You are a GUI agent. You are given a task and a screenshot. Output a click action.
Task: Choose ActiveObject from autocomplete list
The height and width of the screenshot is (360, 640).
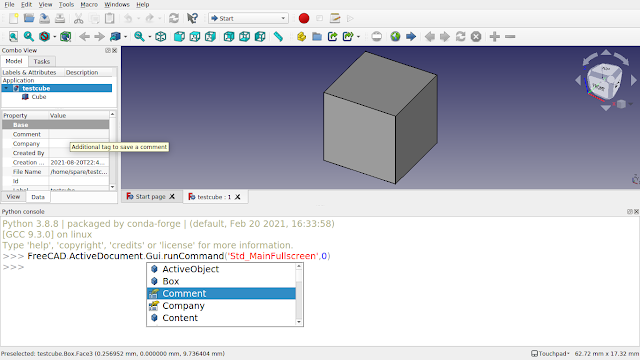tap(221, 269)
